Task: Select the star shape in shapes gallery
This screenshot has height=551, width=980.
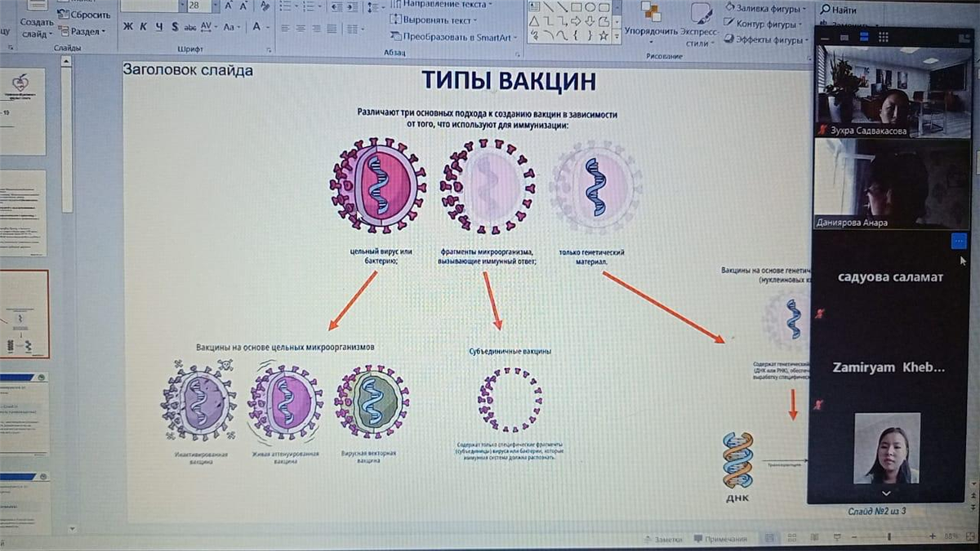Action: [603, 36]
